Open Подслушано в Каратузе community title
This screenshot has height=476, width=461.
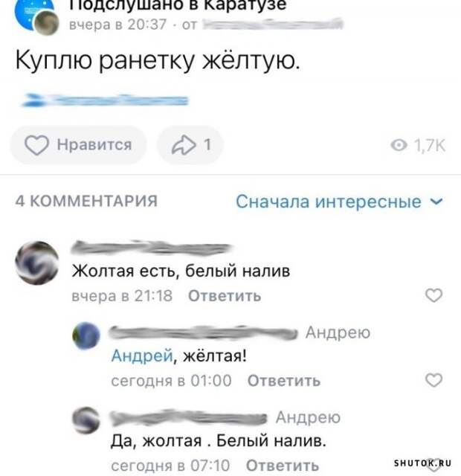pyautogui.click(x=178, y=5)
